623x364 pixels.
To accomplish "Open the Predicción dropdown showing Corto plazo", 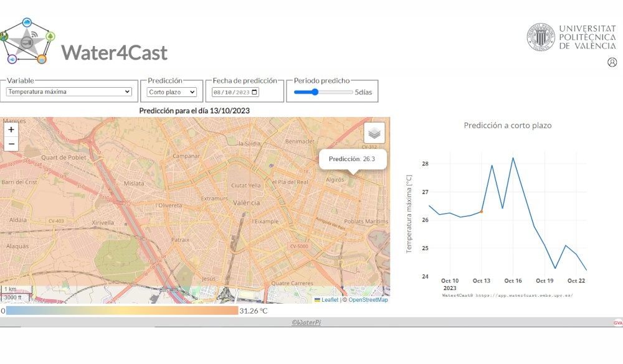I will (x=170, y=91).
